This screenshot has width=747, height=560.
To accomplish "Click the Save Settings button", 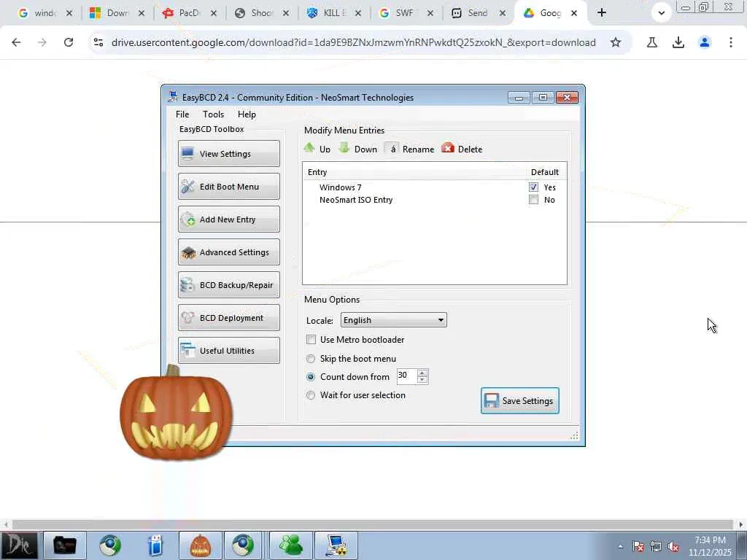I will (x=519, y=400).
